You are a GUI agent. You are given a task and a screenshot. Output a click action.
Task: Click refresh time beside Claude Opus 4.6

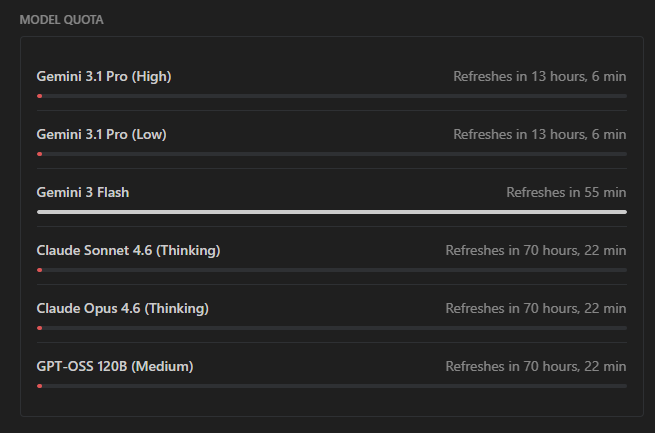point(535,308)
